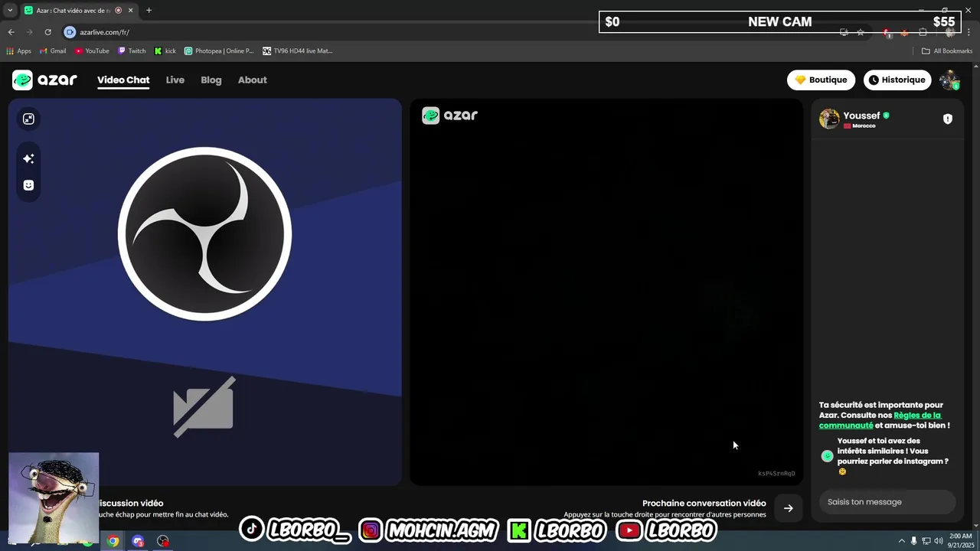
Task: Click the browser forward arrow
Action: 29,32
